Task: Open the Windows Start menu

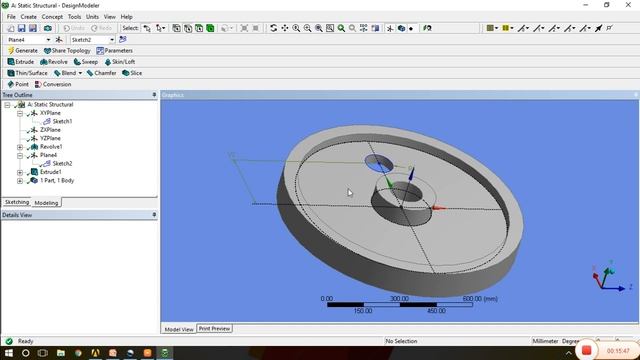Action: point(9,353)
